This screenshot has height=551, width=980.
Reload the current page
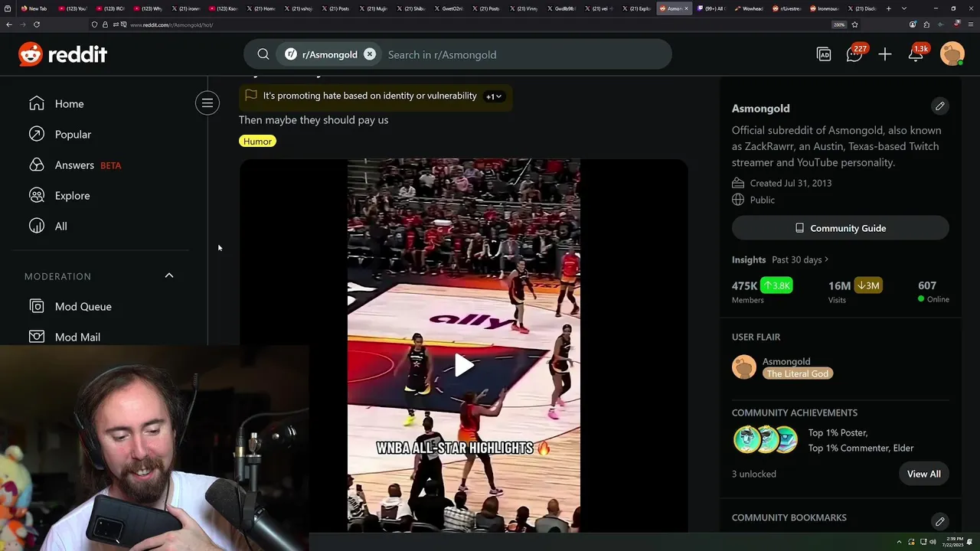36,24
